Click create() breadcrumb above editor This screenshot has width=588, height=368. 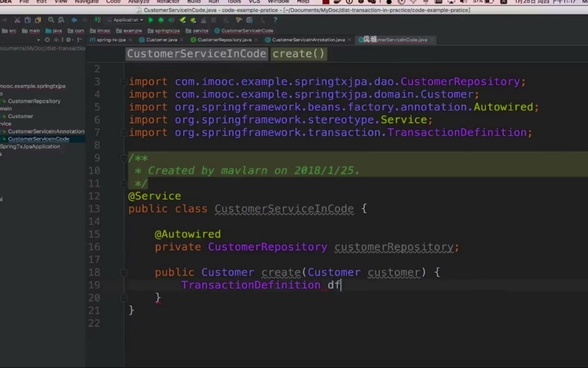click(298, 54)
